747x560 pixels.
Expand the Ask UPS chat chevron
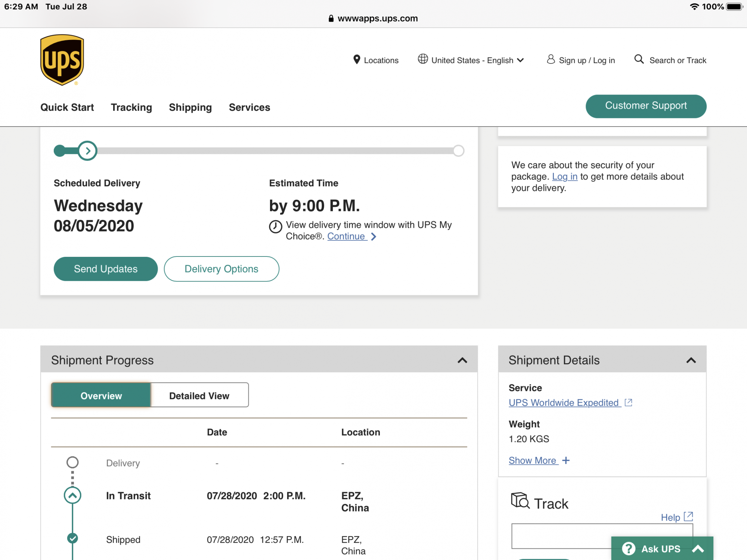(x=698, y=549)
